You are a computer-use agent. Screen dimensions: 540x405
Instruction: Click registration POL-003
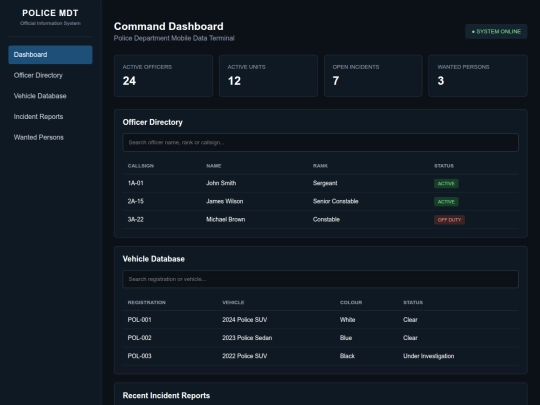pyautogui.click(x=139, y=356)
